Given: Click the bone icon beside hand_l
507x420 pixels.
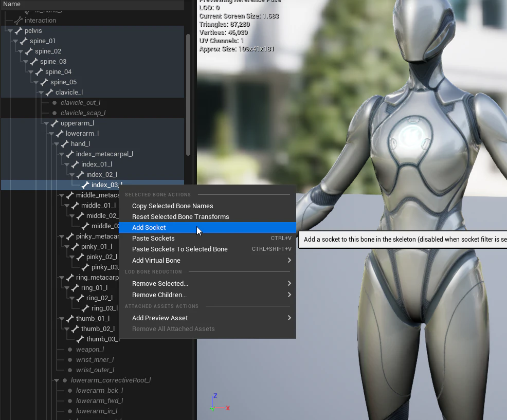Looking at the screenshot, I should (x=65, y=144).
